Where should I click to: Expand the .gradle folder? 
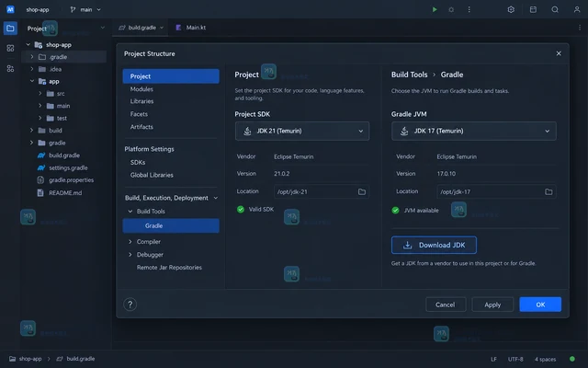tap(32, 57)
